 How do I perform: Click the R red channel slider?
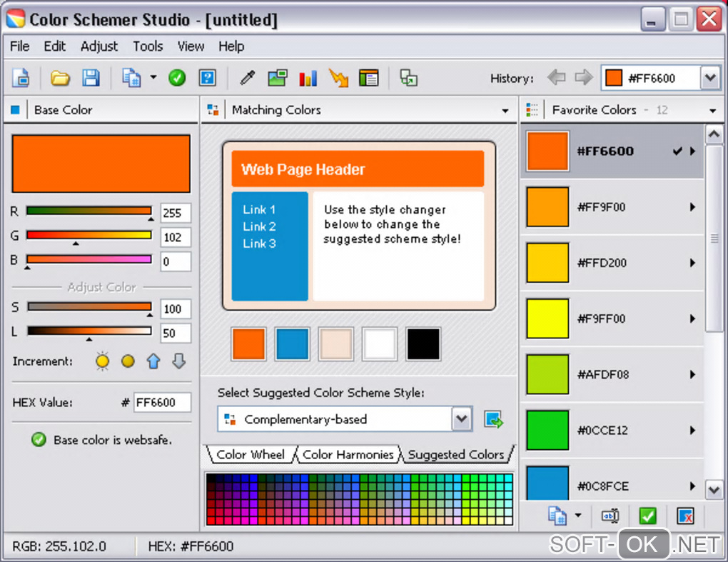(89, 211)
